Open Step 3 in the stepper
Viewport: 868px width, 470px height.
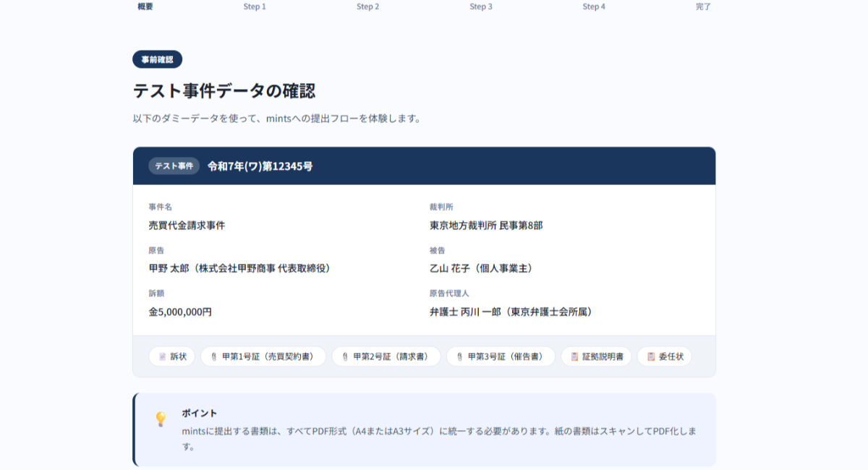[481, 7]
